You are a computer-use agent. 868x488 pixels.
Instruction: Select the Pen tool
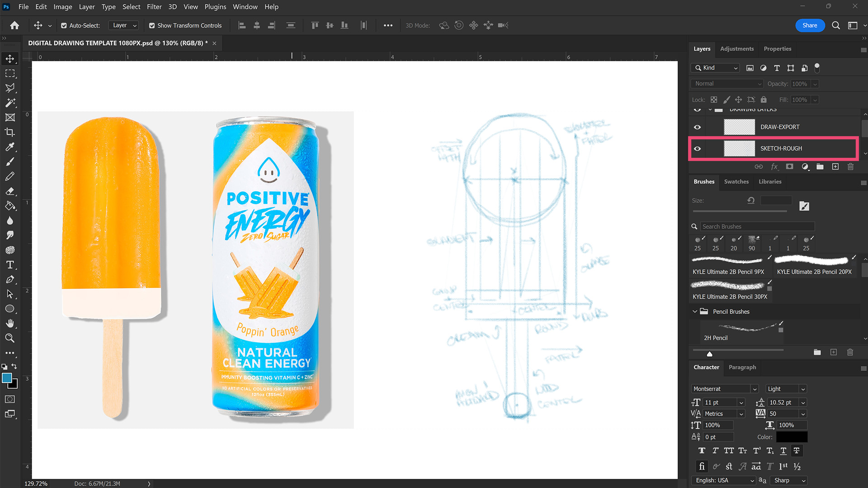[10, 280]
